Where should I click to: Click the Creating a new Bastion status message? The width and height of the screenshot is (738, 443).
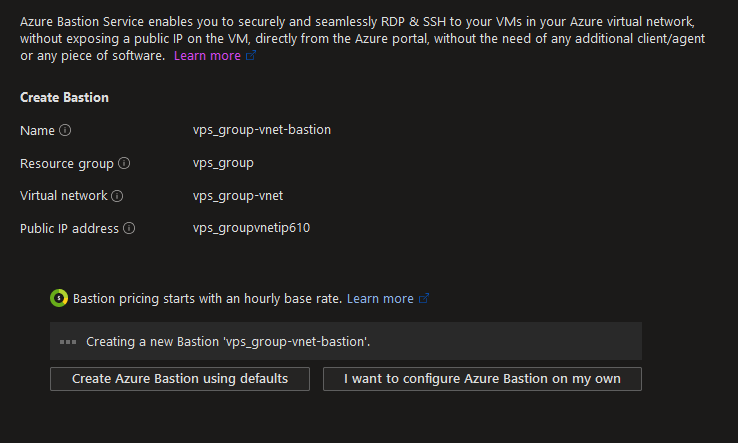tap(228, 342)
